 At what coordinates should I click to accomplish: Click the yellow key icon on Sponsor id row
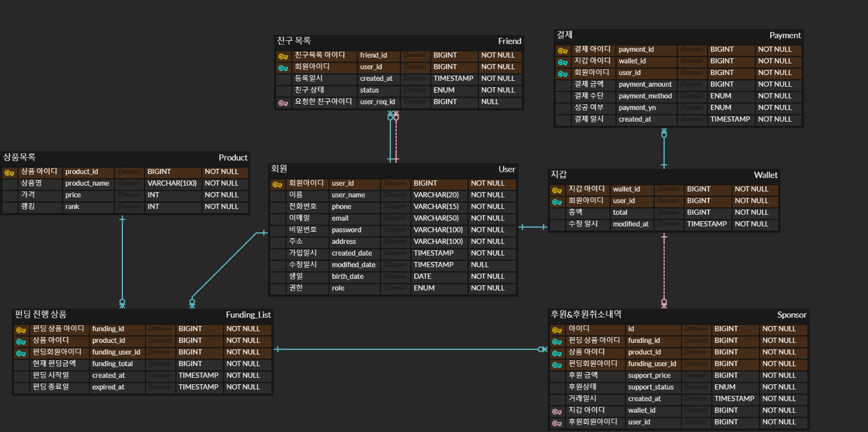coord(557,330)
